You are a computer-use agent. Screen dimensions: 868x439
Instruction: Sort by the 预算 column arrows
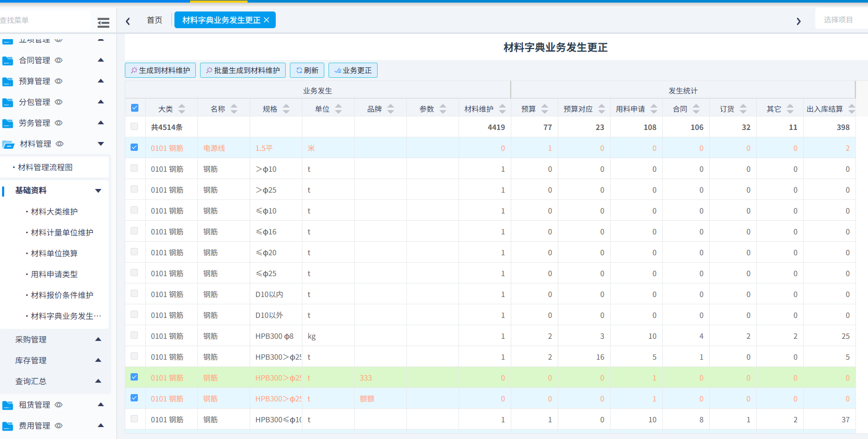(x=545, y=109)
